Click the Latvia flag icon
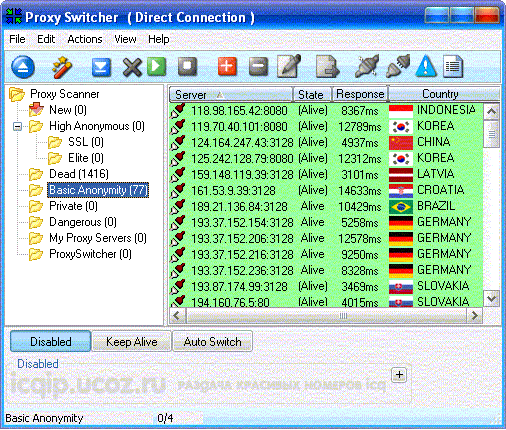The image size is (506, 430). click(401, 175)
